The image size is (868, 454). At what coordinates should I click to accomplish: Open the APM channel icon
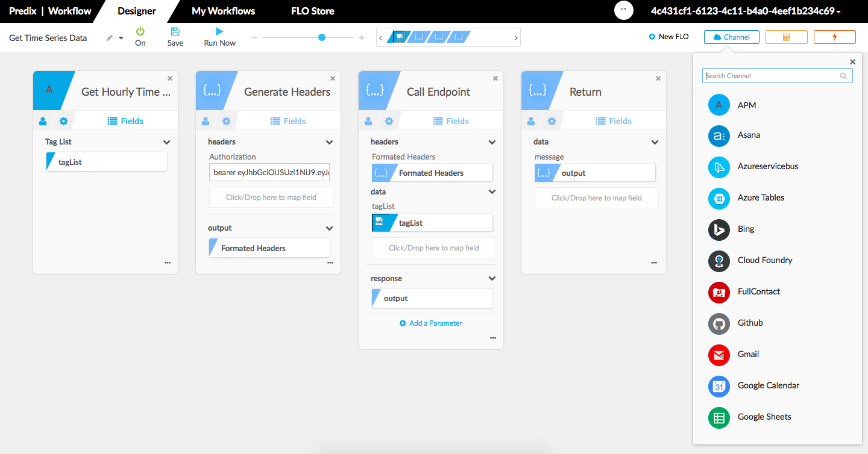tap(719, 105)
